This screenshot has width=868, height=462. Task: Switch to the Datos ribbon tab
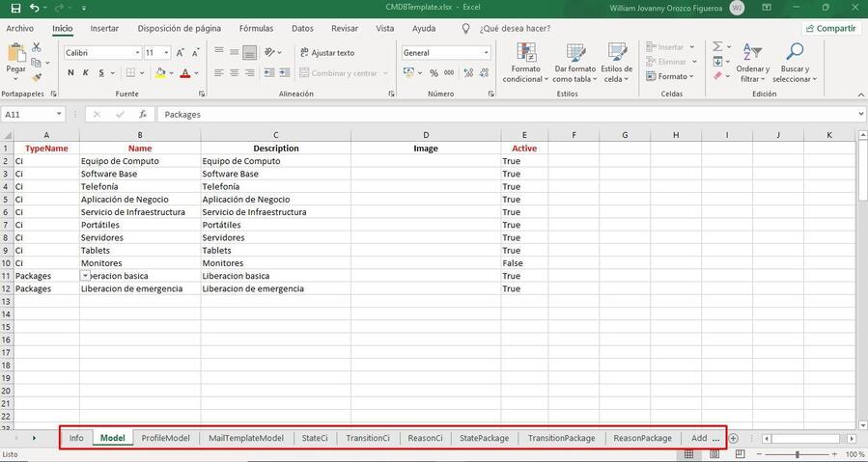[x=302, y=28]
